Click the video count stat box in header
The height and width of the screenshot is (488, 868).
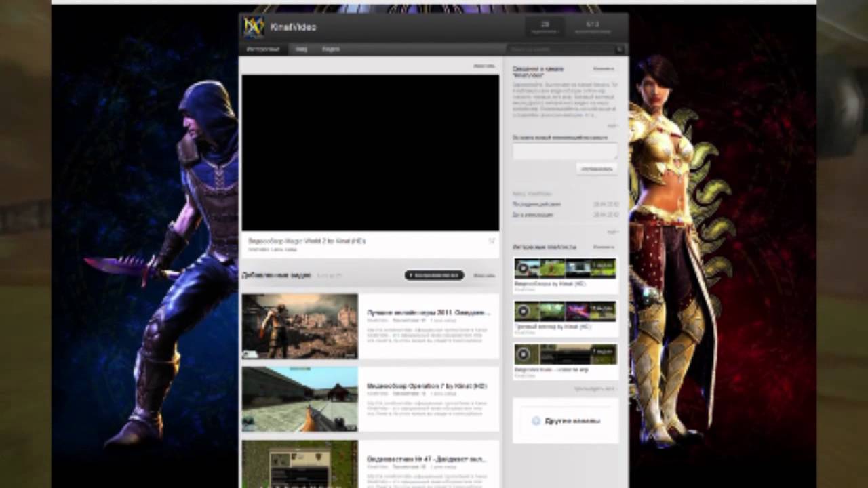click(x=545, y=27)
